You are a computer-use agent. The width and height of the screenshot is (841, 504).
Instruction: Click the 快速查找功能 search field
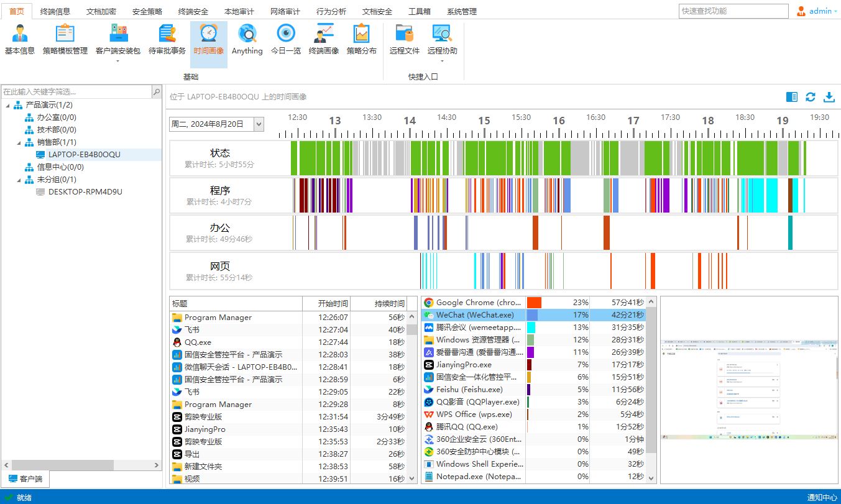[x=734, y=11]
